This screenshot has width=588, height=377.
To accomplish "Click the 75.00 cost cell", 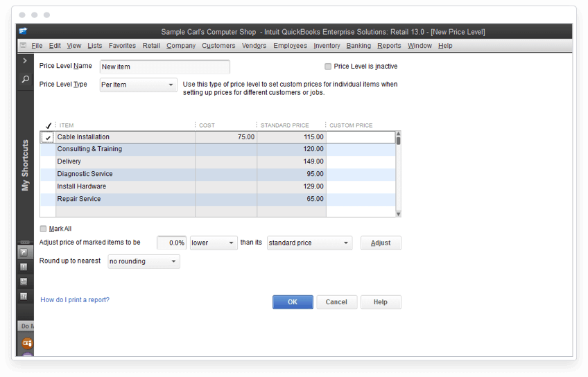I will 226,137.
